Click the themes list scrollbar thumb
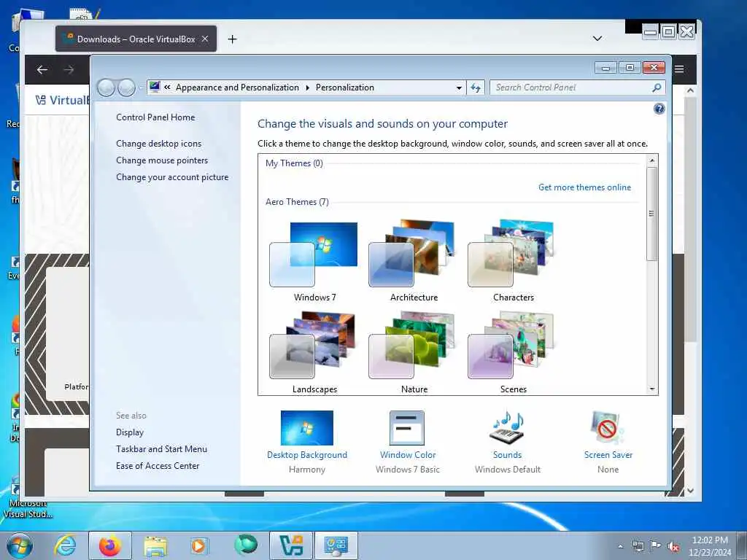 point(652,214)
